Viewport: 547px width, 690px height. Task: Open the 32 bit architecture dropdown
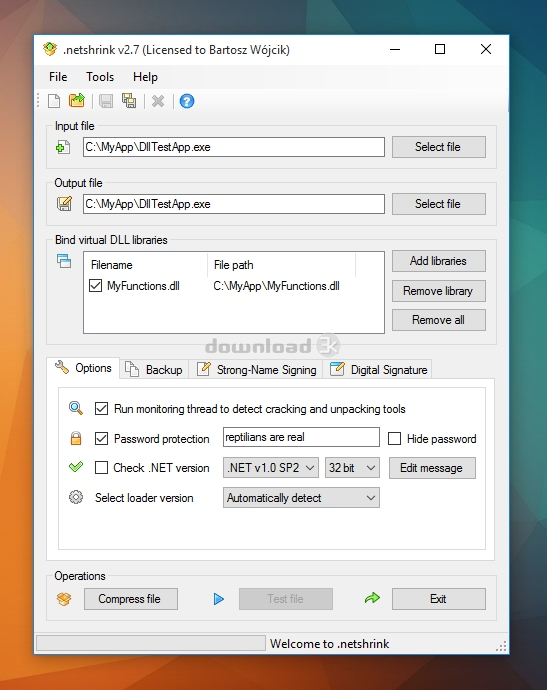click(x=352, y=468)
